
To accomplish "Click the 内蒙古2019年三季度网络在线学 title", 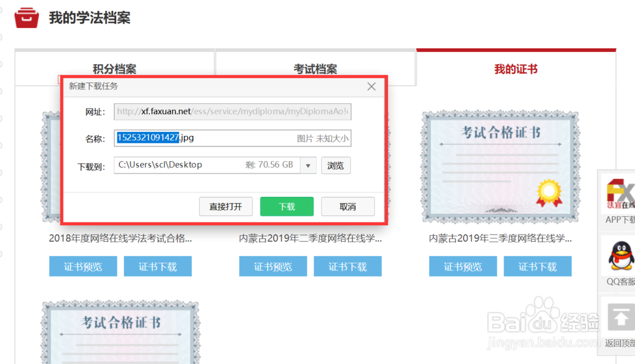I will [x=500, y=238].
